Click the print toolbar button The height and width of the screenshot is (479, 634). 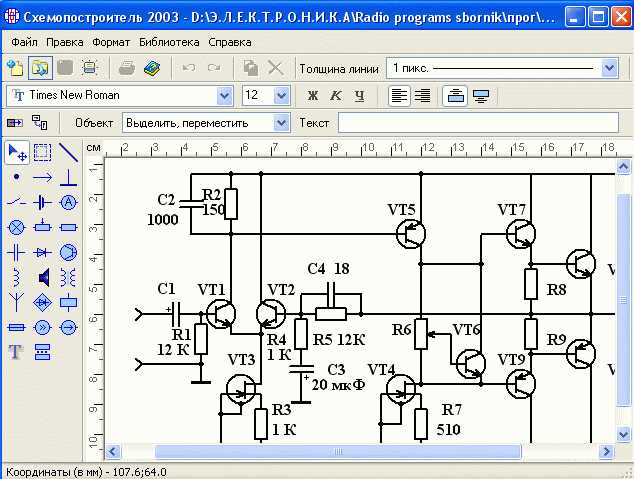point(127,68)
